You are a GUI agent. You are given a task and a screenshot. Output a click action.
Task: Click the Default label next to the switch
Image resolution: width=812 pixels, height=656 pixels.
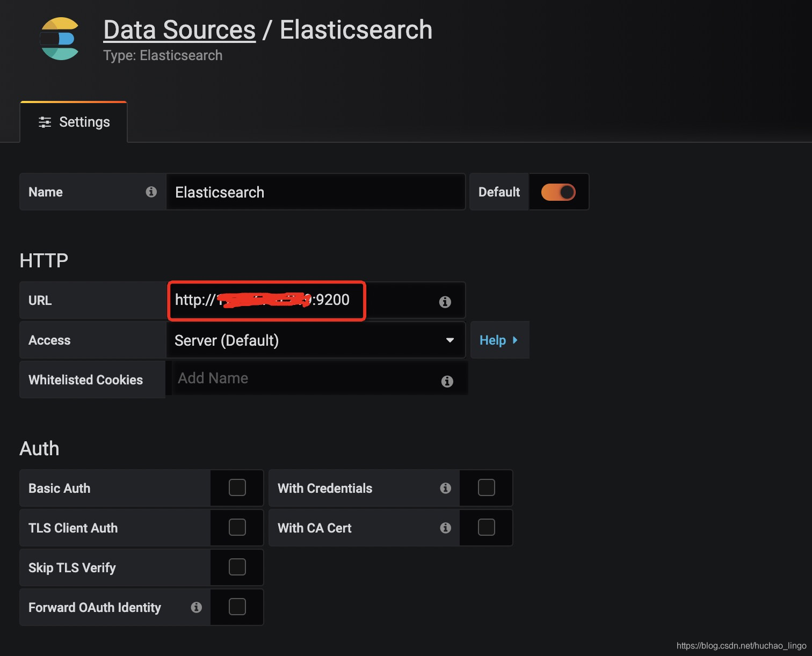[499, 192]
